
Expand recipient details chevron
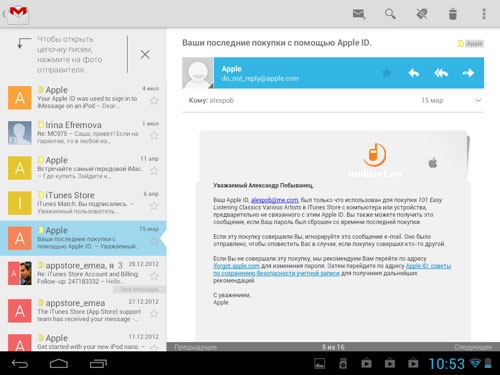point(478,100)
